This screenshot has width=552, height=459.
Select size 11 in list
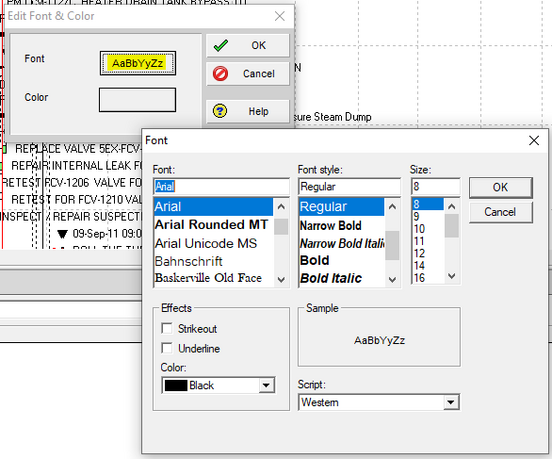pyautogui.click(x=428, y=241)
